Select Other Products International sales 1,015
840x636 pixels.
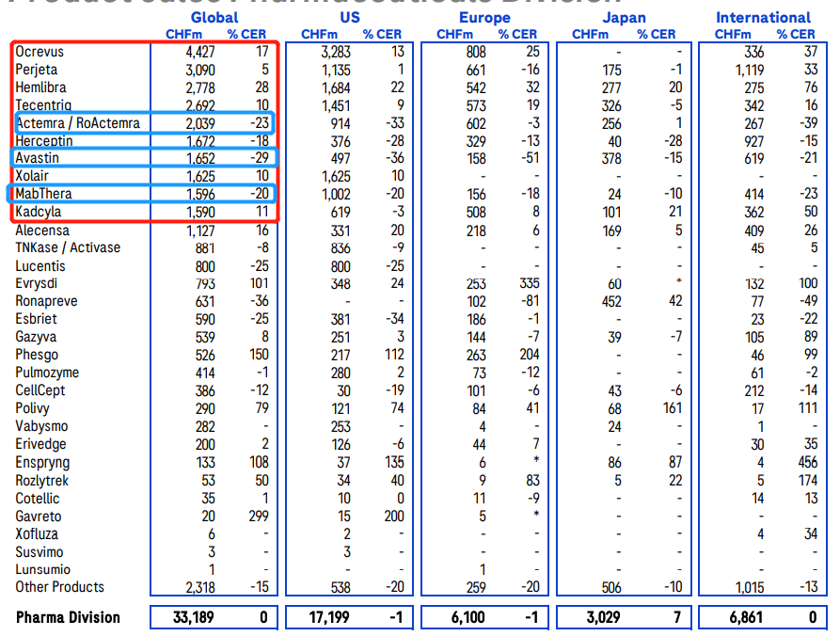pos(750,588)
